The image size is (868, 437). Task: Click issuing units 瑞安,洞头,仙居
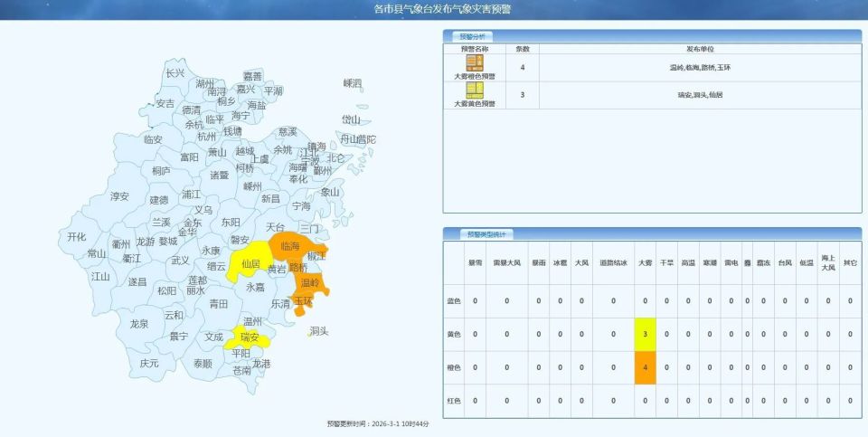coord(700,95)
